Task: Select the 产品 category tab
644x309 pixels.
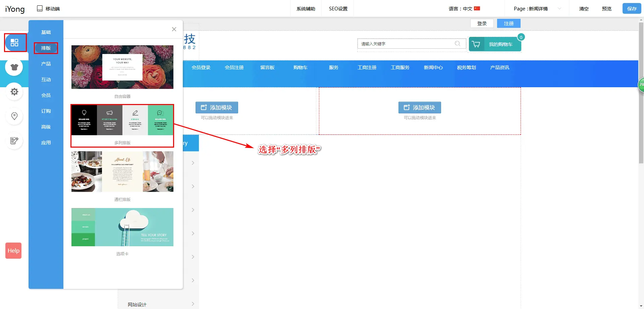Action: (46, 64)
